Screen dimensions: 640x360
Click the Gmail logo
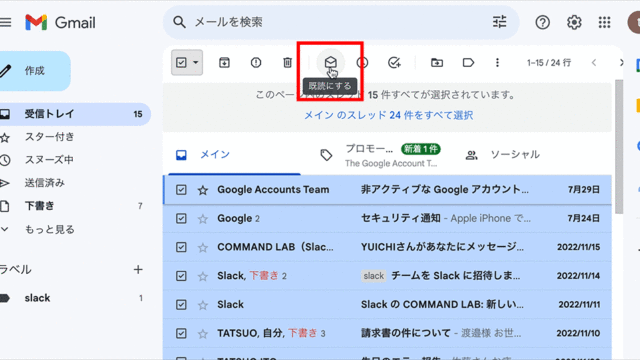click(60, 22)
